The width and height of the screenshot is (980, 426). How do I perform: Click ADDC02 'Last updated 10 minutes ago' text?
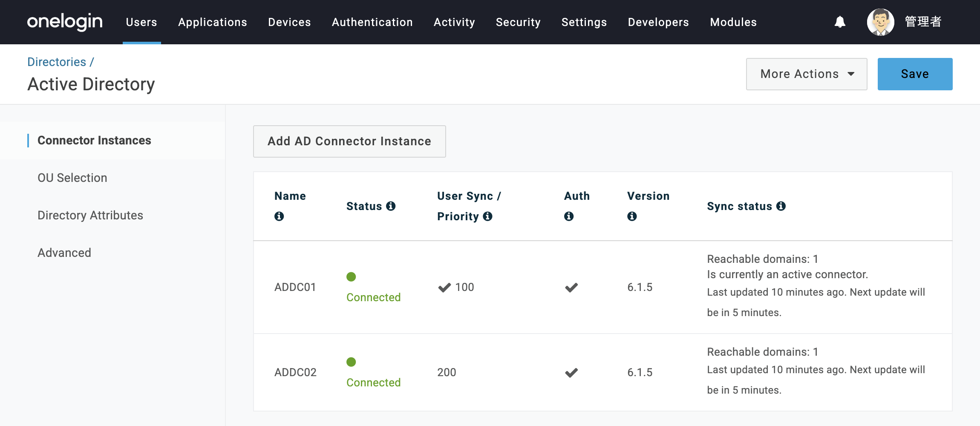click(x=777, y=370)
